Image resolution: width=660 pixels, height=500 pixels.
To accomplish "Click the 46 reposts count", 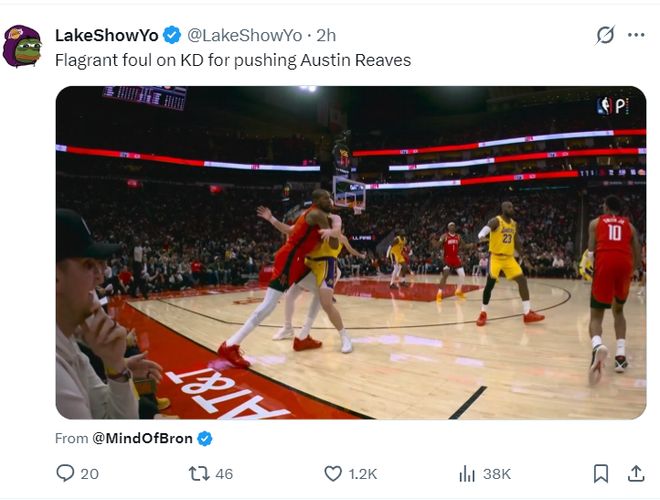I will point(224,473).
